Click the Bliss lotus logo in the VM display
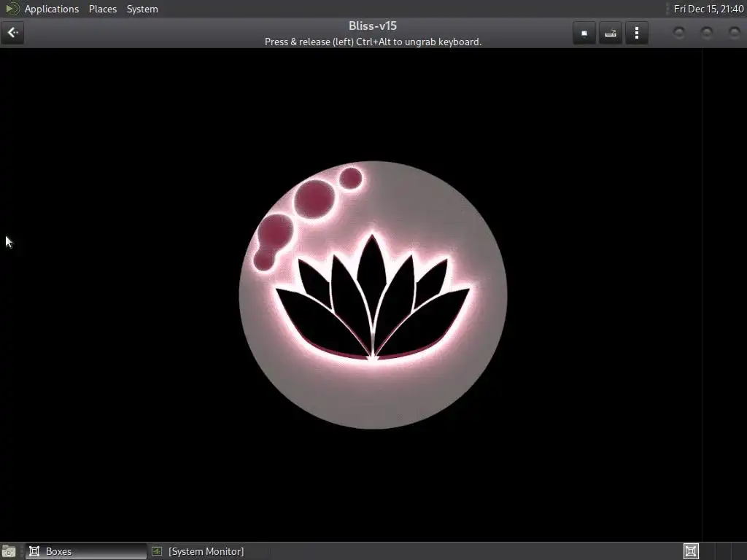The image size is (747, 560). pyautogui.click(x=373, y=295)
